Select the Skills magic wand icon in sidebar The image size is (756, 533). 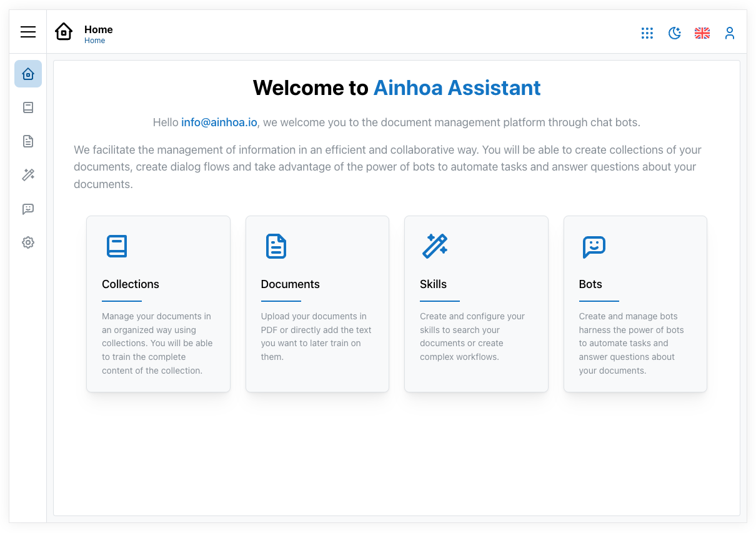point(27,175)
